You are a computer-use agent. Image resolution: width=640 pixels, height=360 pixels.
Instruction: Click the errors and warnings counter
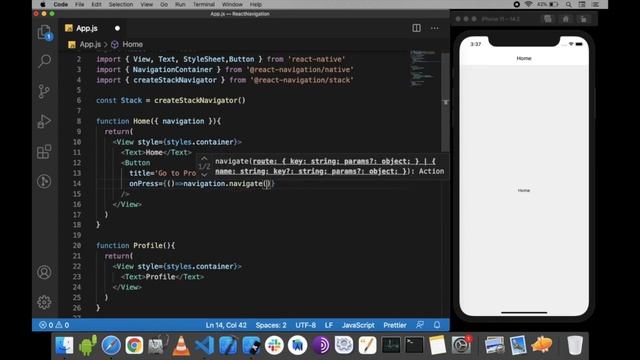click(54, 325)
